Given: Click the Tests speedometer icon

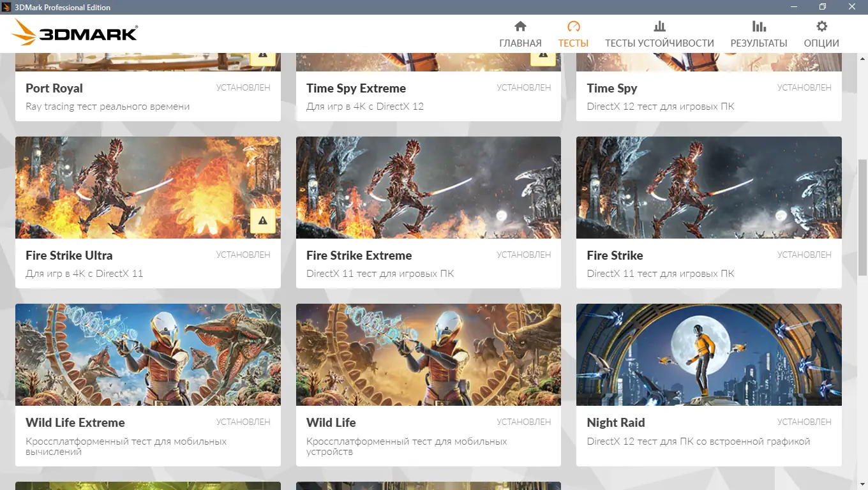Looking at the screenshot, I should pyautogui.click(x=573, y=26).
